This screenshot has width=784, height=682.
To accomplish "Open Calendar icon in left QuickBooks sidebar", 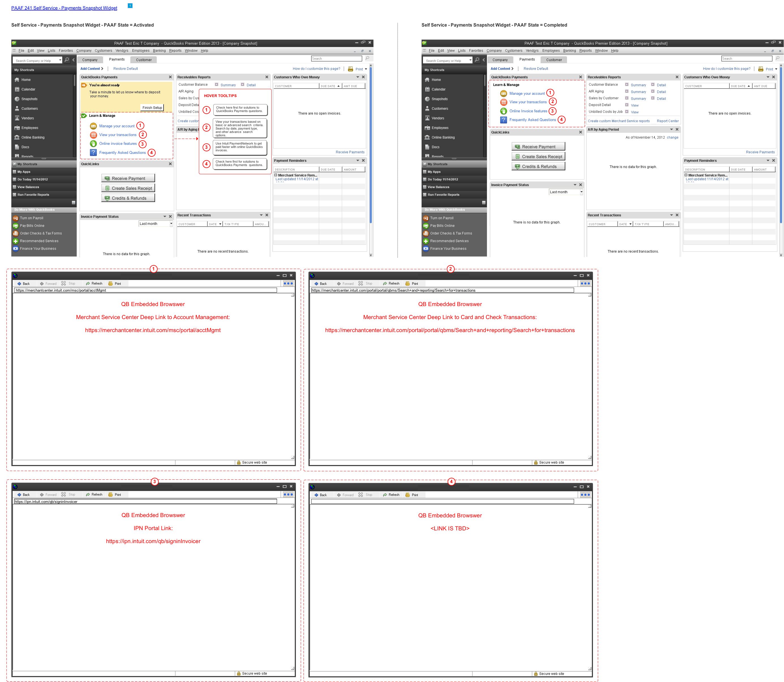I will pyautogui.click(x=17, y=89).
